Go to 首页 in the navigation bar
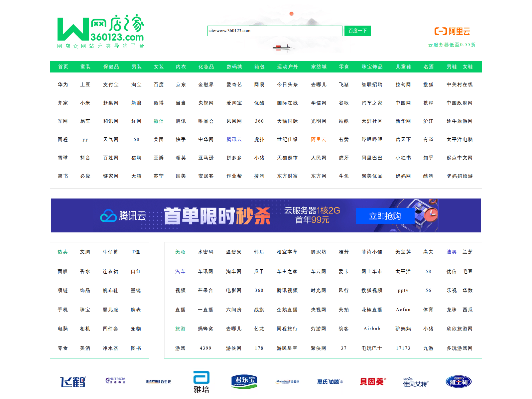532x399 pixels. [63, 66]
